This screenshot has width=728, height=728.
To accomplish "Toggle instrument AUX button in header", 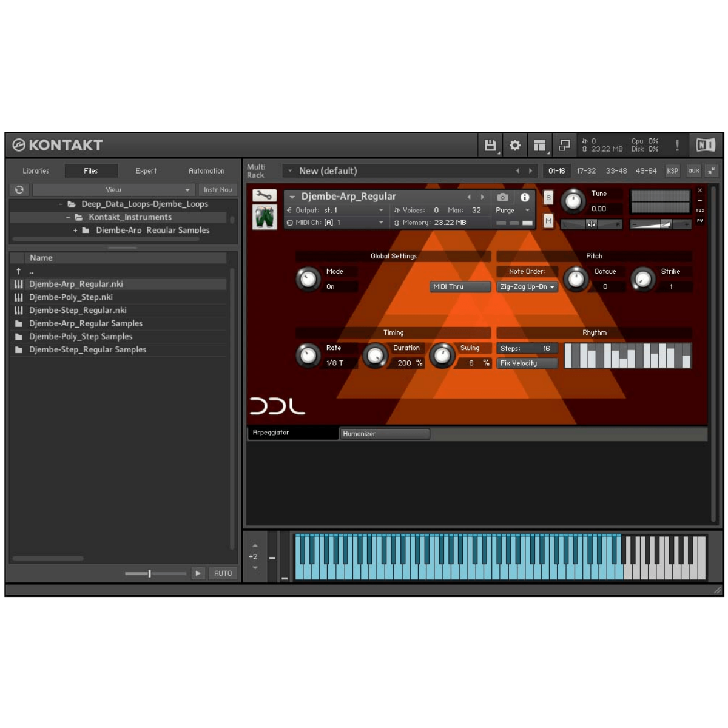I will coord(699,211).
